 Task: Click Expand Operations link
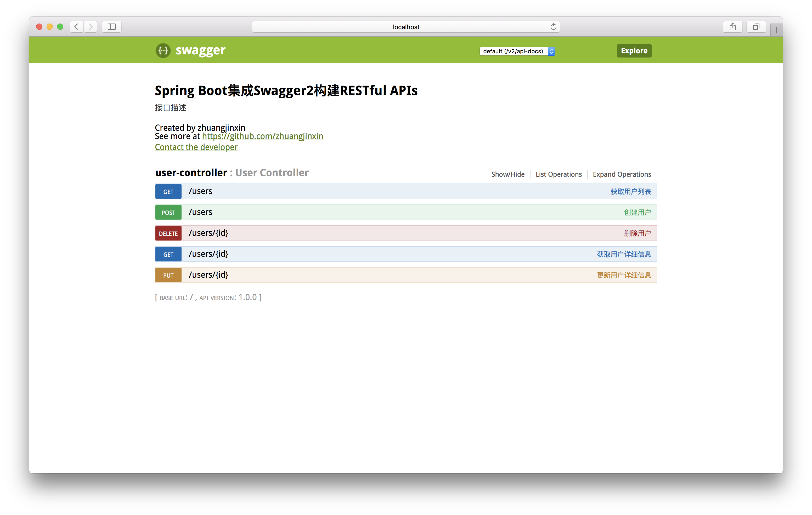tap(622, 174)
